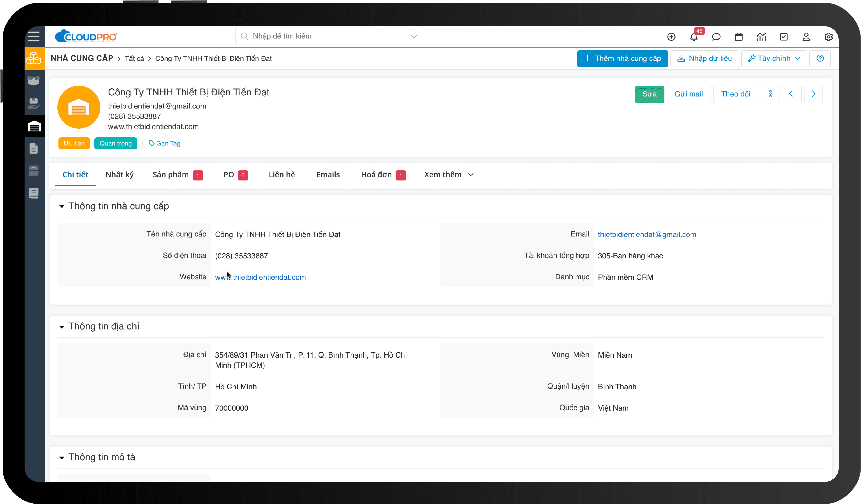Click the notification bell icon
The image size is (861, 504).
coord(694,37)
